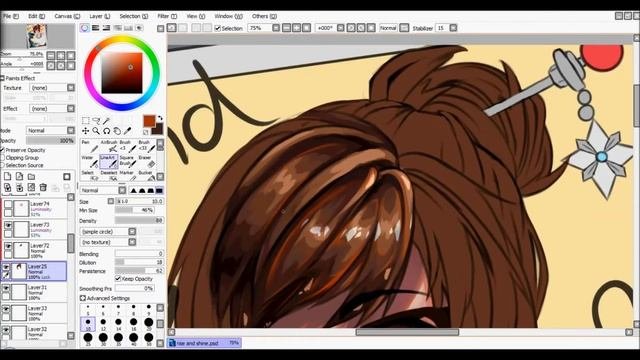Viewport: 640px width, 360px height.
Task: Swap foreground and background colors
Action: (160, 118)
